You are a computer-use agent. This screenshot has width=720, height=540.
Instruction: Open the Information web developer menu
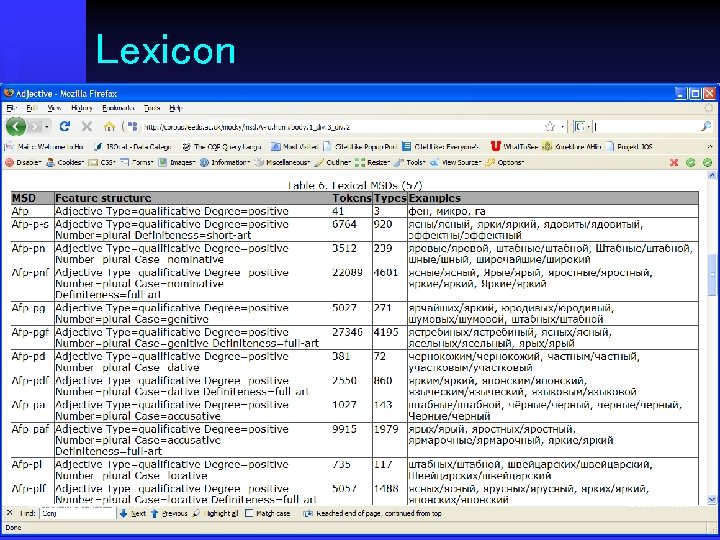pos(225,162)
